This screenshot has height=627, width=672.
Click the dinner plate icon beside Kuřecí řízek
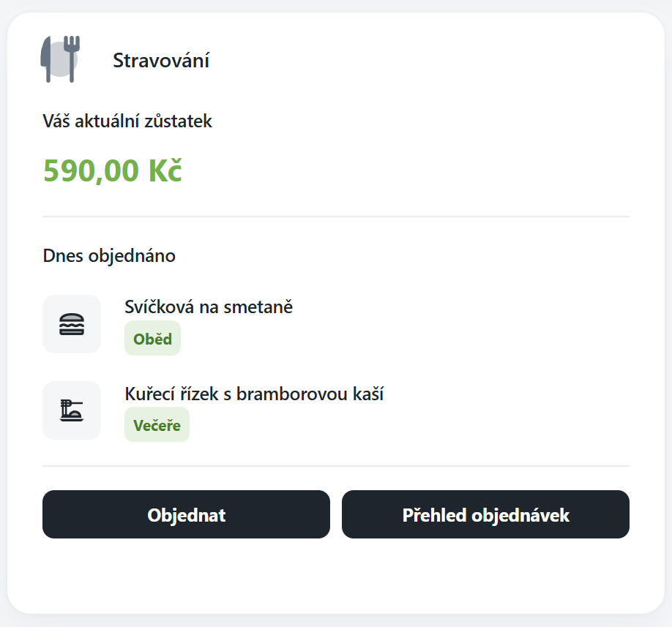(72, 410)
